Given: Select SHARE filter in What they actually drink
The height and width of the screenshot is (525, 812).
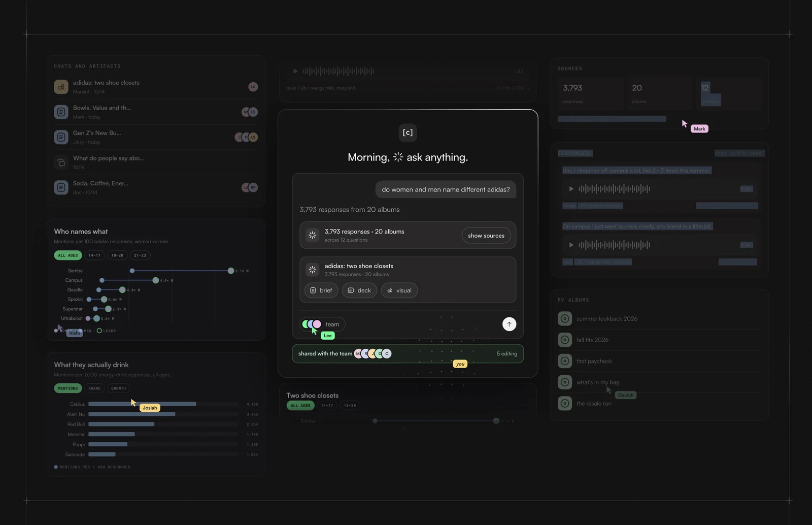Looking at the screenshot, I should pyautogui.click(x=94, y=388).
